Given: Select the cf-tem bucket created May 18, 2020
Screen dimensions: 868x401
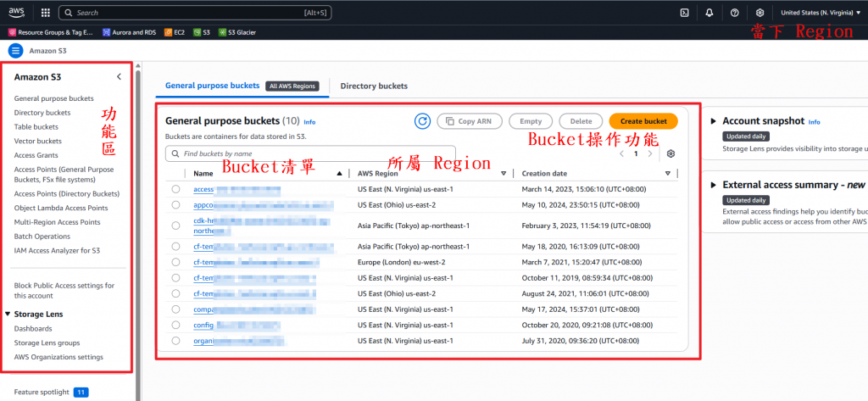Looking at the screenshot, I should click(x=175, y=247).
